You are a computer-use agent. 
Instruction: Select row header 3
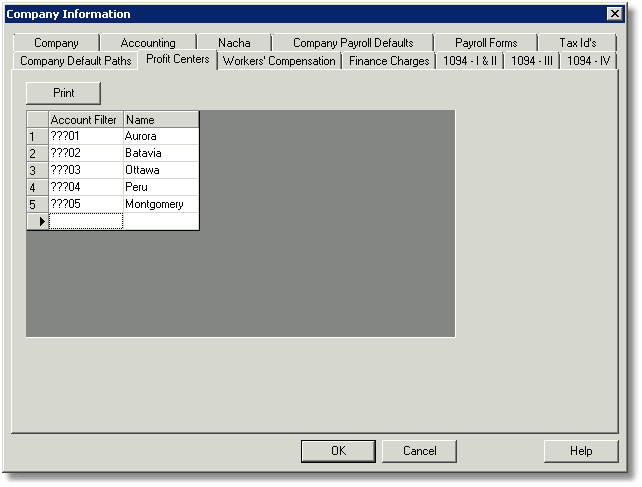coord(37,170)
